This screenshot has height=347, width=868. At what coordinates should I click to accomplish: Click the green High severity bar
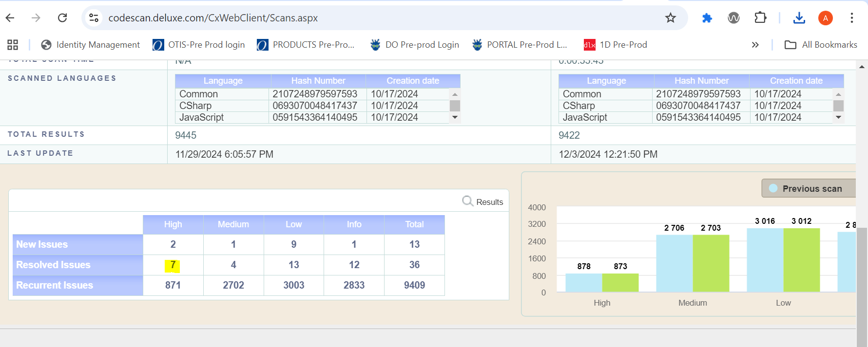pyautogui.click(x=620, y=282)
